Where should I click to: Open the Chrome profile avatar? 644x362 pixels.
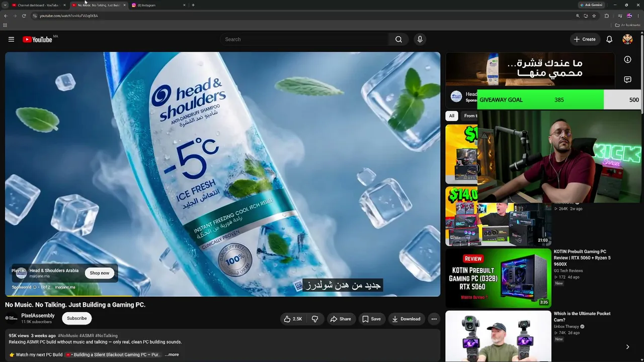coord(629,16)
